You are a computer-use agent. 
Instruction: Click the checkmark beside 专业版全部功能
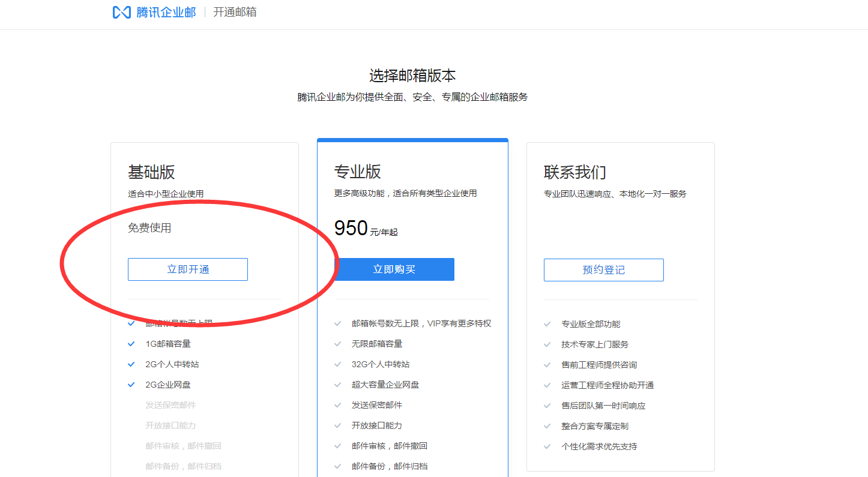pos(547,324)
